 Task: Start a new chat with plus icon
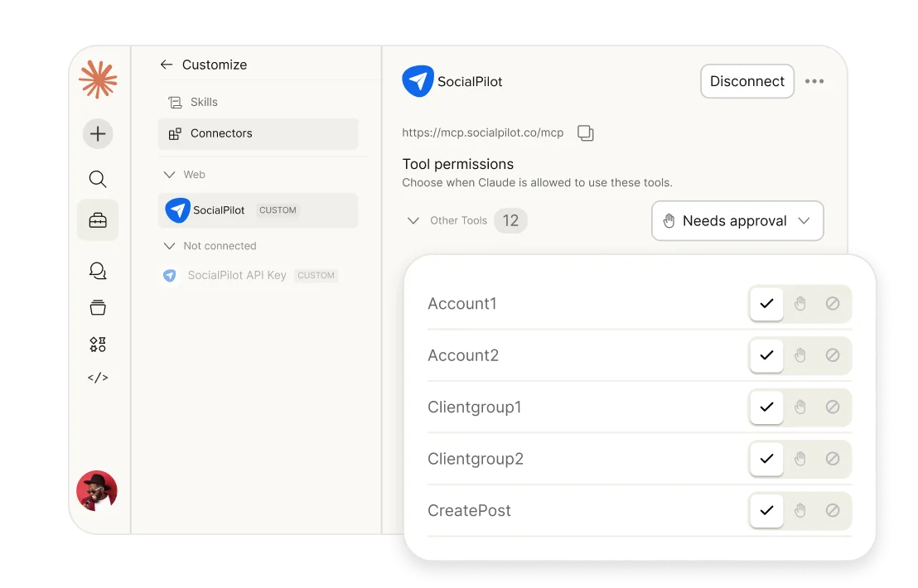pos(98,134)
